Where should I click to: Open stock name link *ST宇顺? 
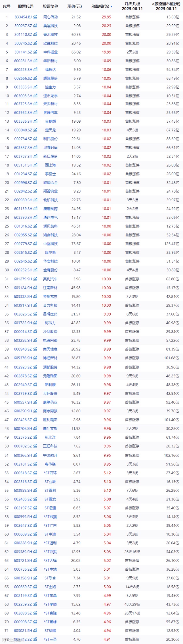tap(51, 604)
